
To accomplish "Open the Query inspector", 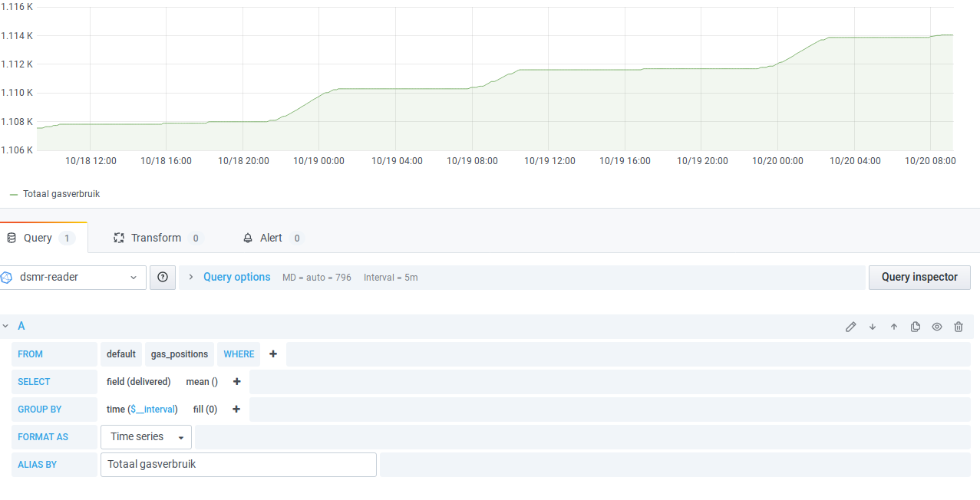I will pos(919,277).
